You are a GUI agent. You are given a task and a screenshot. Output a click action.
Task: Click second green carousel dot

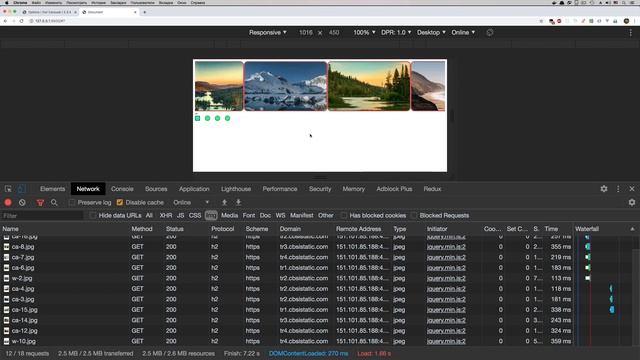click(x=207, y=118)
